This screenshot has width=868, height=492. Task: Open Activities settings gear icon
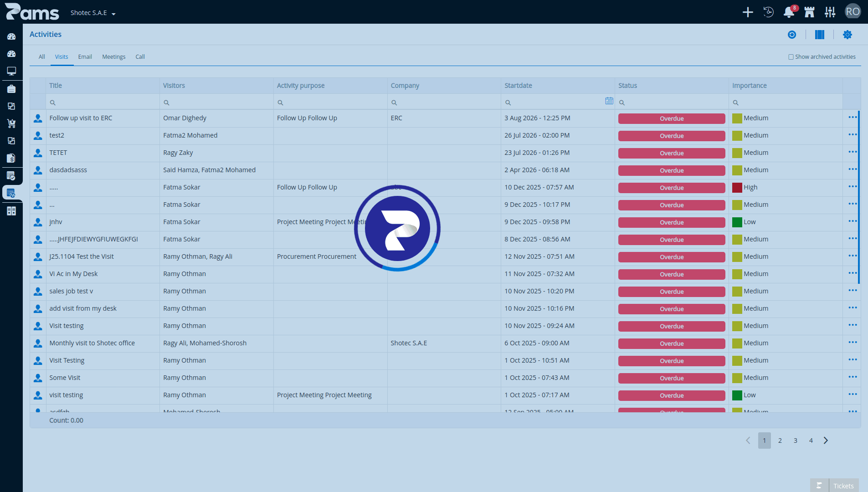847,35
